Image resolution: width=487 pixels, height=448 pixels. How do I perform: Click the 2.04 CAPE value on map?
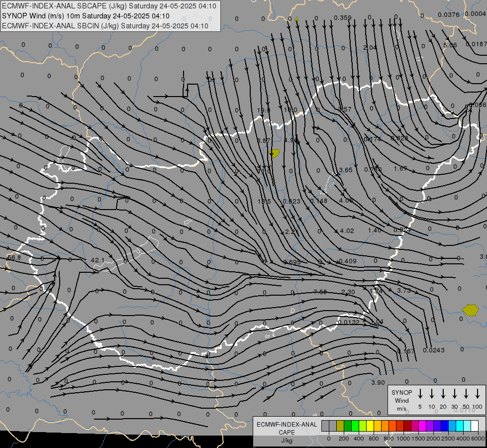(x=370, y=48)
